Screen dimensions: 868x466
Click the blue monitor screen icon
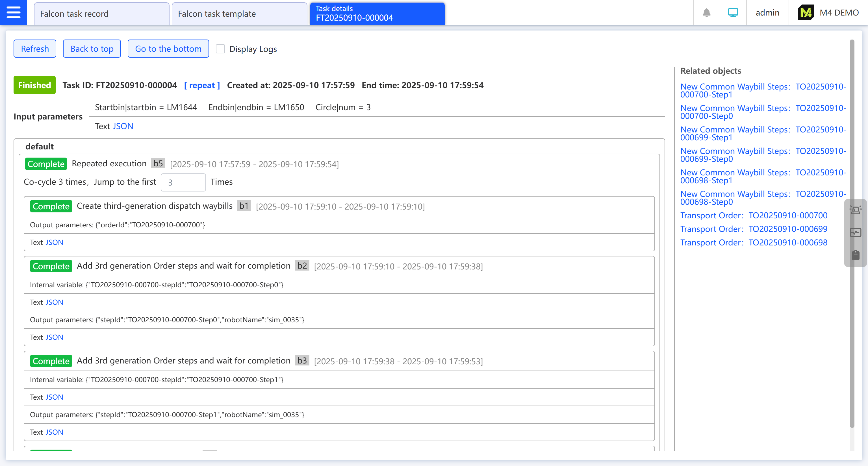tap(733, 13)
